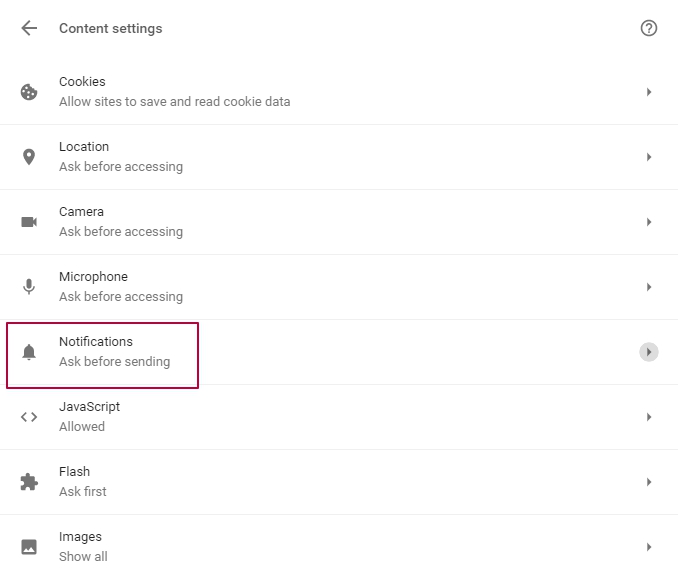The image size is (678, 576).
Task: Click the microphone icon
Action: click(29, 287)
